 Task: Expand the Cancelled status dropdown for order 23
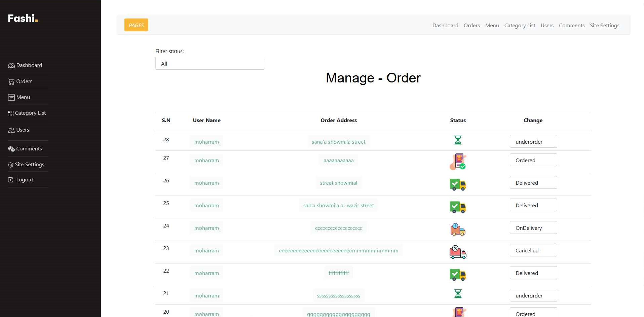tap(533, 250)
